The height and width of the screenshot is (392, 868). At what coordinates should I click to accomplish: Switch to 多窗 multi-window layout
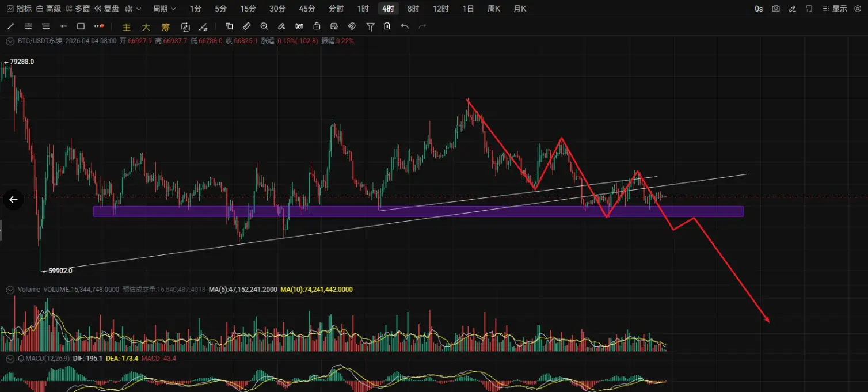click(x=78, y=9)
